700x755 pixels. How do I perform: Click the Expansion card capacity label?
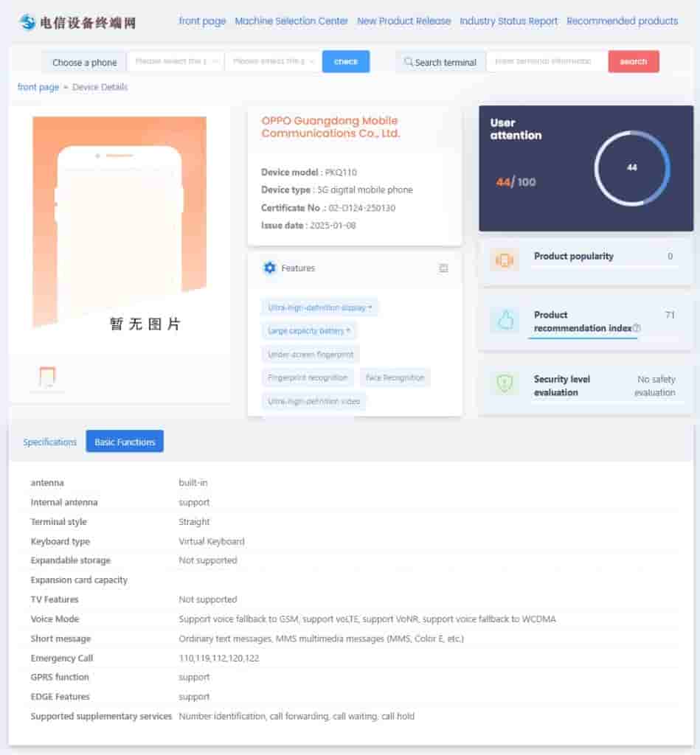pos(79,580)
